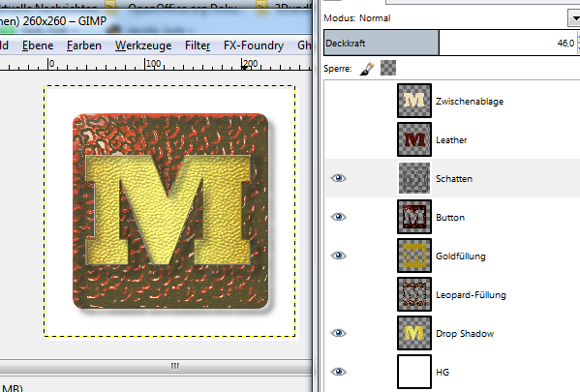Image resolution: width=580 pixels, height=392 pixels.
Task: Select the HG layer thumbnail
Action: tap(414, 372)
